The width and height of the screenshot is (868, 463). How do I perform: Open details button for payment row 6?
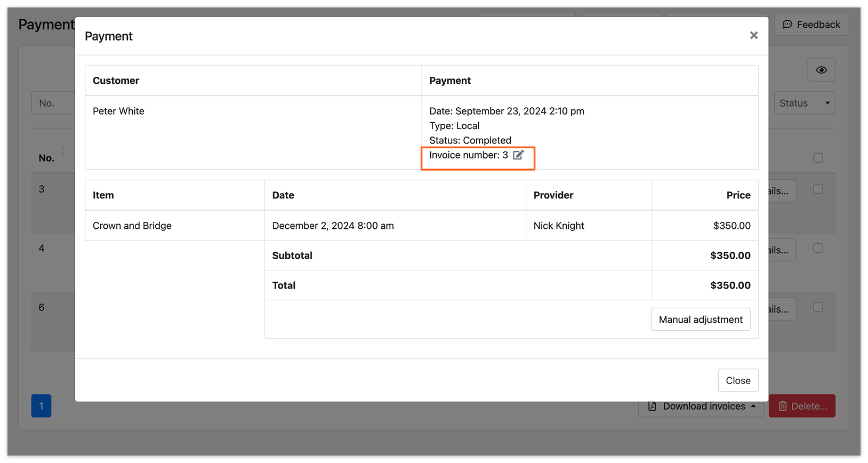pyautogui.click(x=782, y=309)
